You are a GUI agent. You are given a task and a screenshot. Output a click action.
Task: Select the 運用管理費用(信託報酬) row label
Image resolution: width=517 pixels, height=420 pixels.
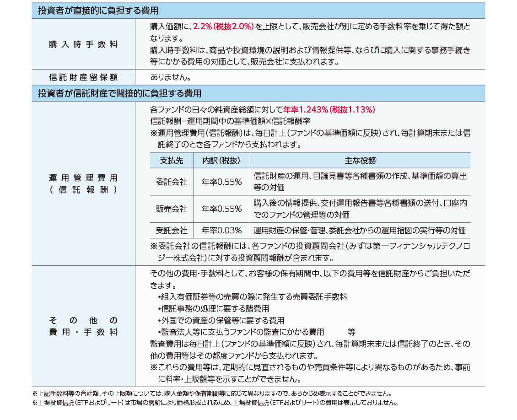[83, 183]
